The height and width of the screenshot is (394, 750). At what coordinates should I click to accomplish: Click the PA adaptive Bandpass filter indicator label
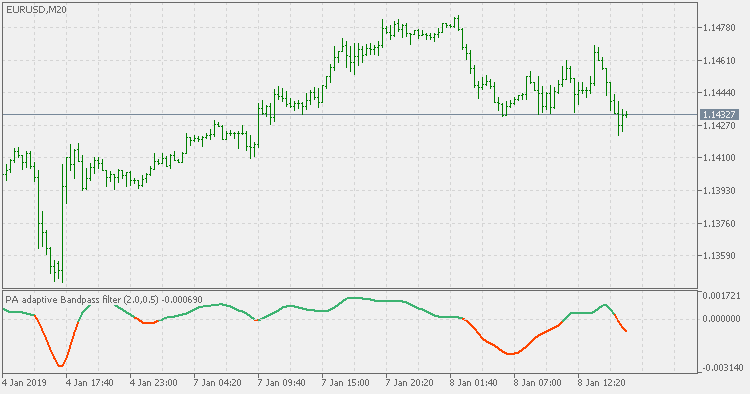click(x=104, y=300)
